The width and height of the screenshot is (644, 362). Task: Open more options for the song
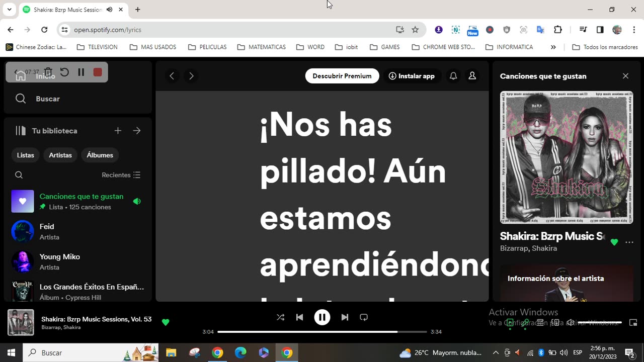[x=629, y=242]
